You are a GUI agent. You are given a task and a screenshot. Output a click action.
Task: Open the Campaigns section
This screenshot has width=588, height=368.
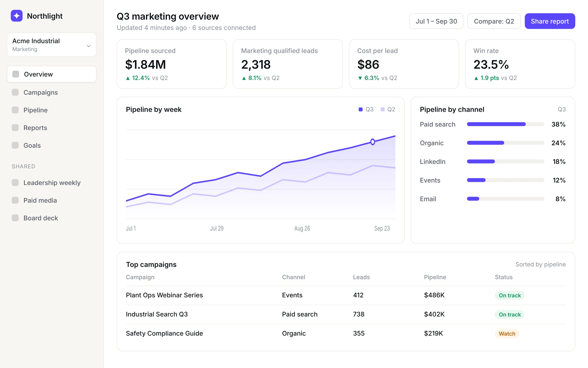52,92
